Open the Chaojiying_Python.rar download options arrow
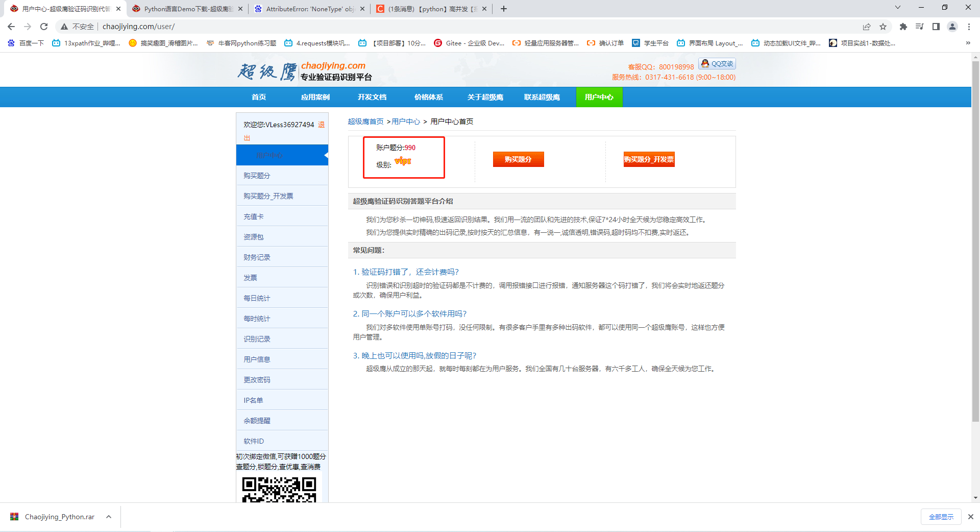This screenshot has height=532, width=980. click(109, 517)
